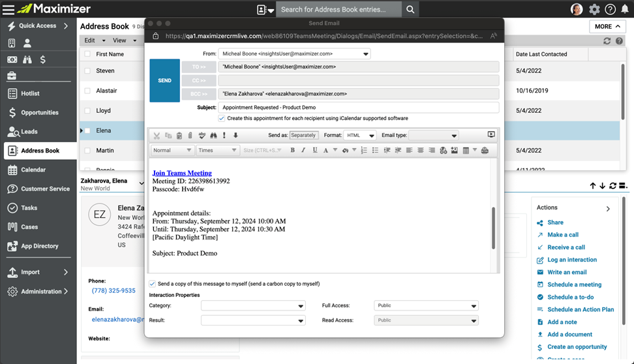Check the Lloyd row checkbox
The height and width of the screenshot is (364, 634).
pyautogui.click(x=87, y=110)
